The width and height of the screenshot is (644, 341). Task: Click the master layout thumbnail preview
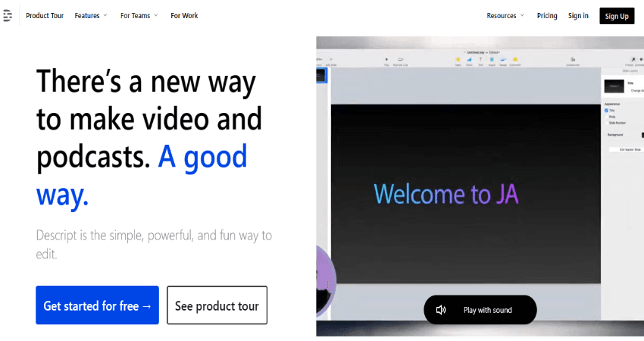click(614, 86)
